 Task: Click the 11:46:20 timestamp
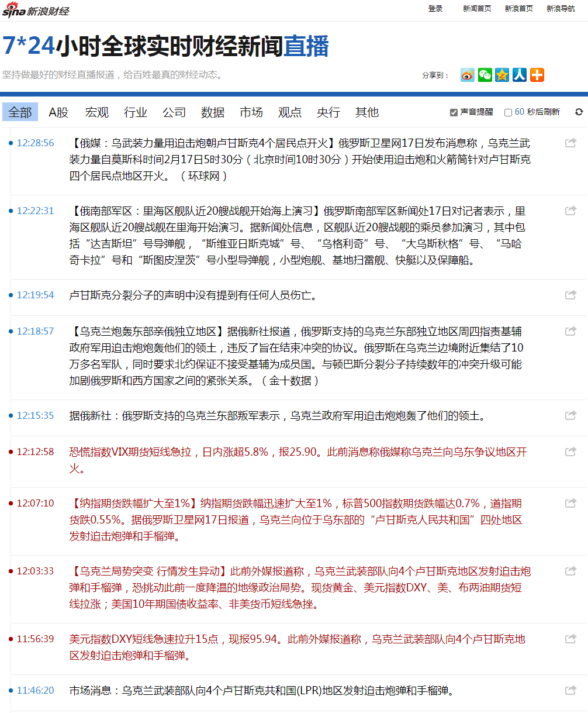click(35, 690)
